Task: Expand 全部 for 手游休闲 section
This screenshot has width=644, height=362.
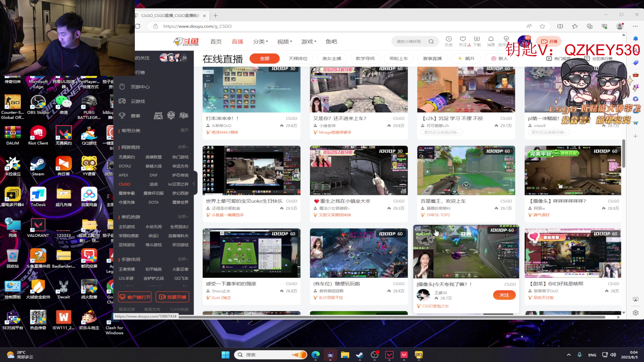Action: click(x=183, y=259)
